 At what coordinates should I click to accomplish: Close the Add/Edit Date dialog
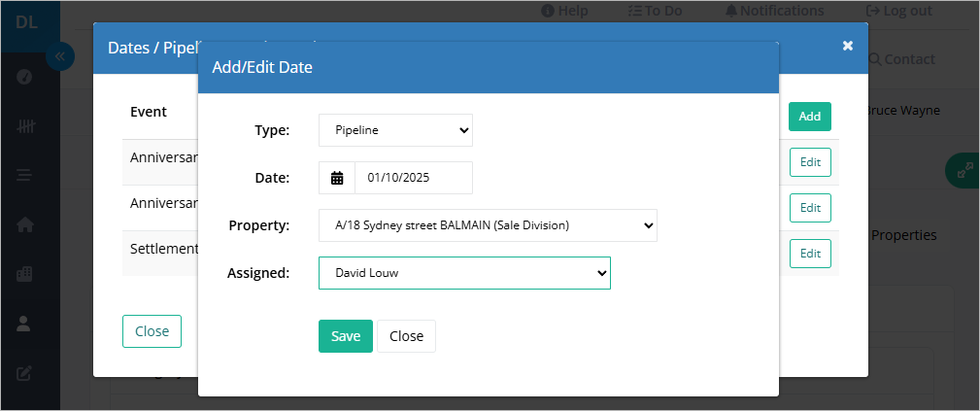click(x=406, y=336)
